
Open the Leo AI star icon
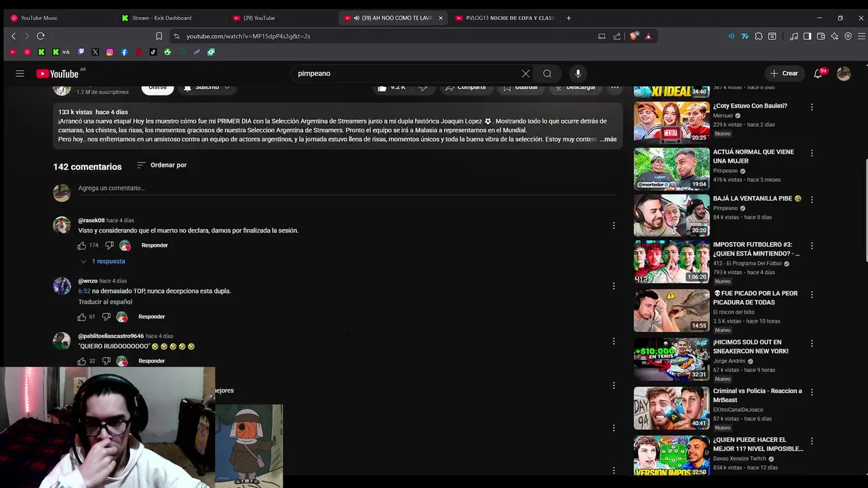tap(834, 36)
